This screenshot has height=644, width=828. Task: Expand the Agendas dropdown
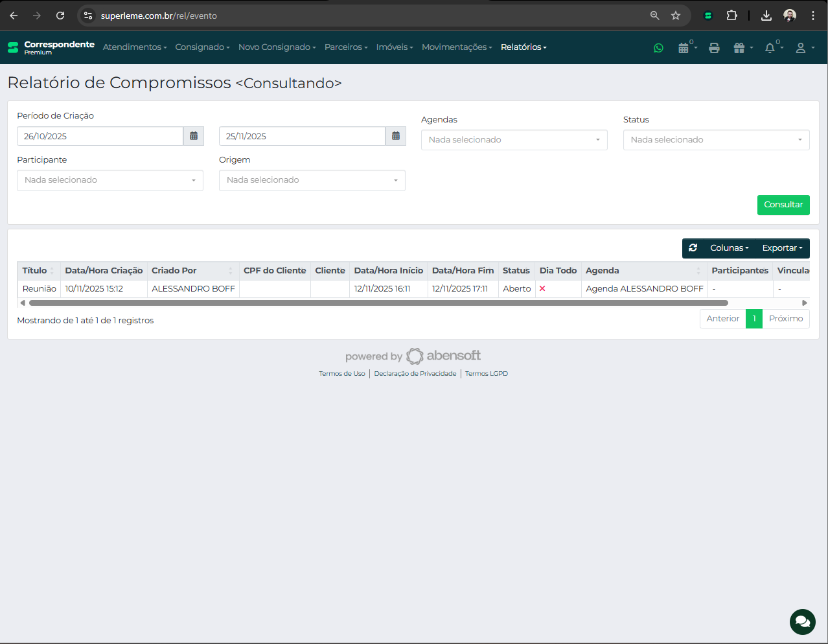(x=514, y=140)
